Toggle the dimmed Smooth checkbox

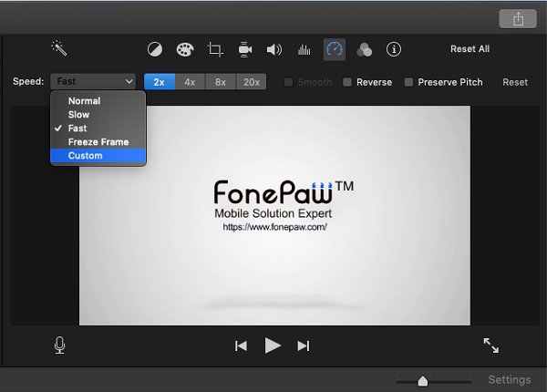pyautogui.click(x=288, y=82)
